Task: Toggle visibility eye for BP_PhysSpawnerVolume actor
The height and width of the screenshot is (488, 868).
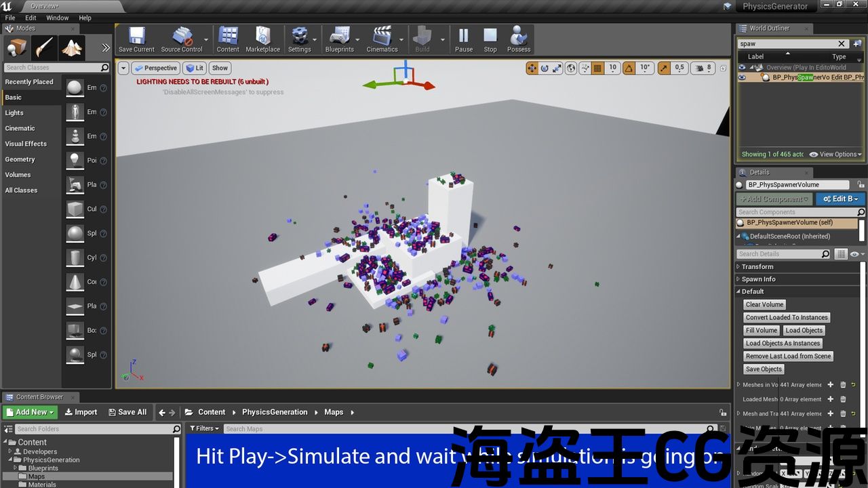Action: coord(742,77)
